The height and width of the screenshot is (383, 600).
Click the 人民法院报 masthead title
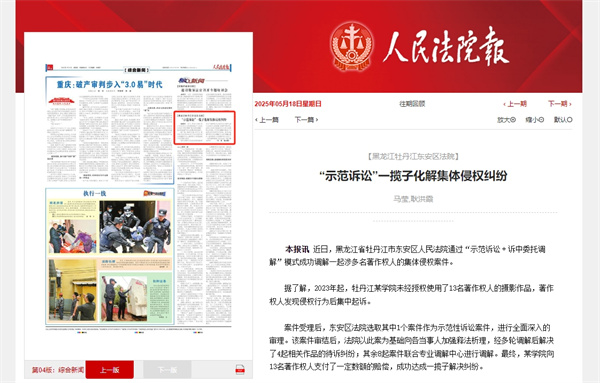[x=446, y=47]
